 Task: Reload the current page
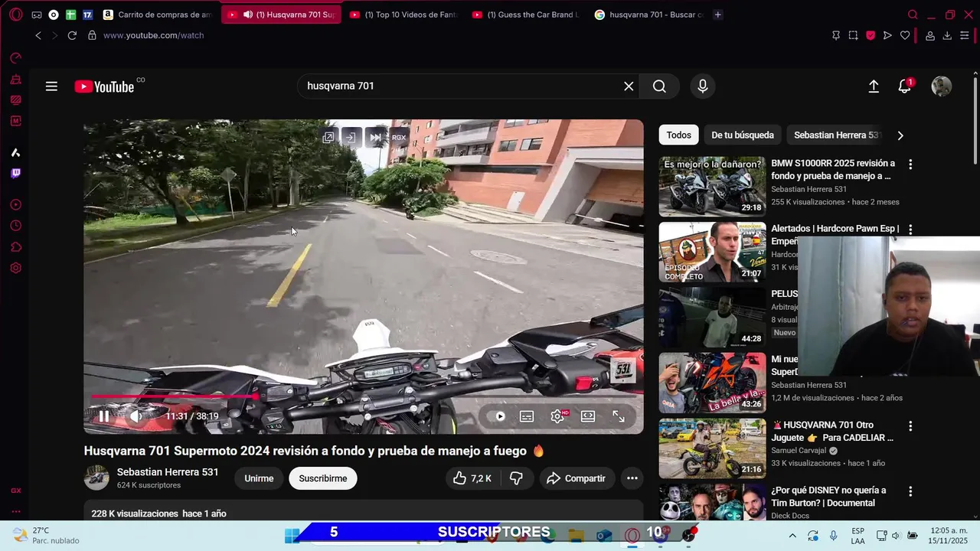pos(72,35)
